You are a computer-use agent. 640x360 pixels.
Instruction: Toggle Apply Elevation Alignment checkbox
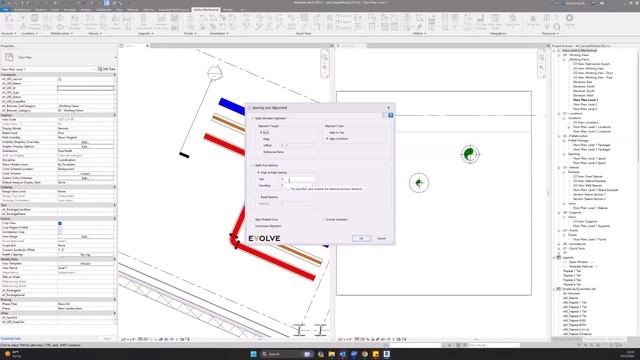pyautogui.click(x=253, y=118)
